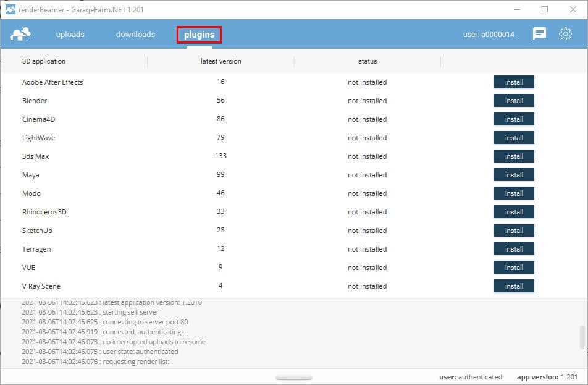Select the Adobe After Effects row name

pos(52,82)
